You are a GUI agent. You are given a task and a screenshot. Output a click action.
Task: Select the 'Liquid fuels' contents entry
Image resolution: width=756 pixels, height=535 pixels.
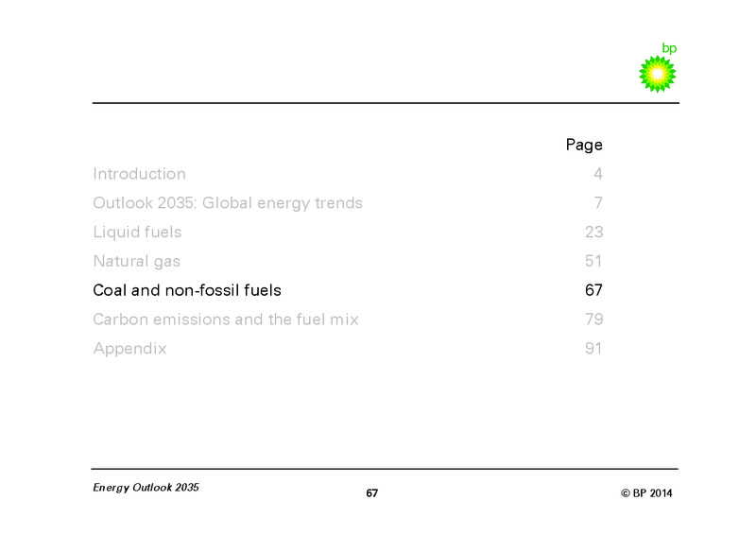click(137, 232)
